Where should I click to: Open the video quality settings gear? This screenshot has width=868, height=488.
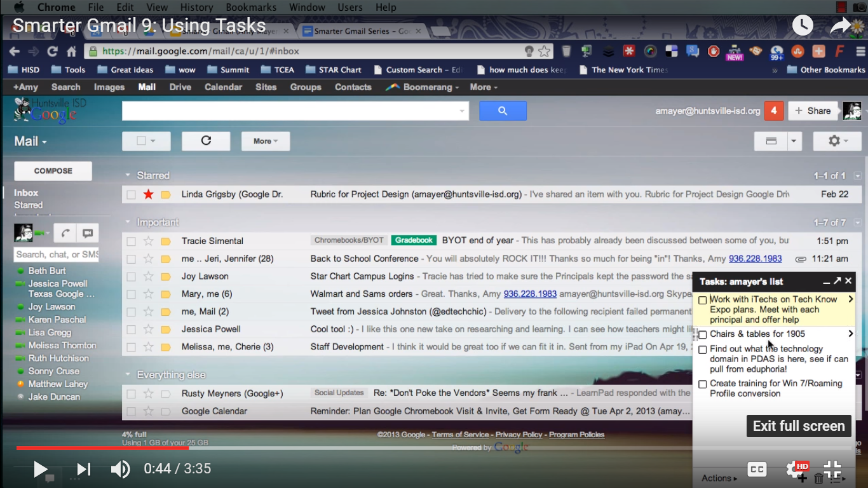tap(796, 470)
